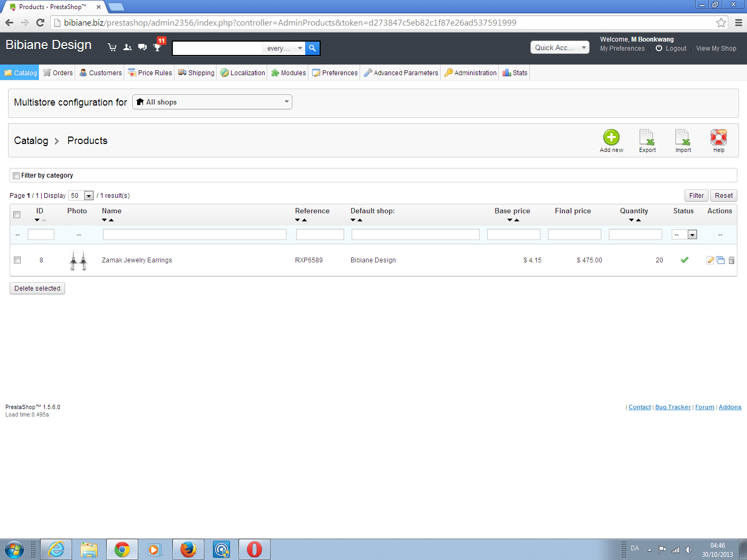The height and width of the screenshot is (560, 747).
Task: Sort Reference column descending arrow
Action: tap(297, 220)
